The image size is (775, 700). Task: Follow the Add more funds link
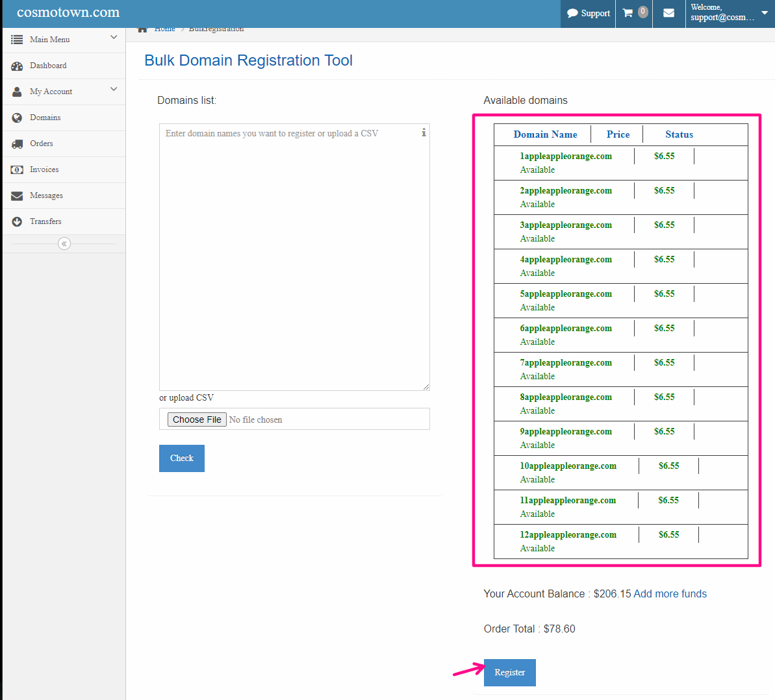(x=670, y=594)
